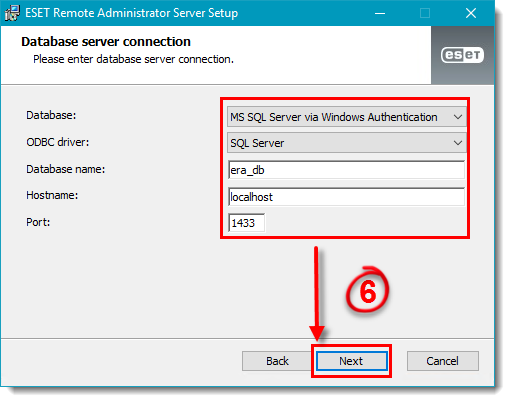Close the ESET setup window

coord(471,13)
